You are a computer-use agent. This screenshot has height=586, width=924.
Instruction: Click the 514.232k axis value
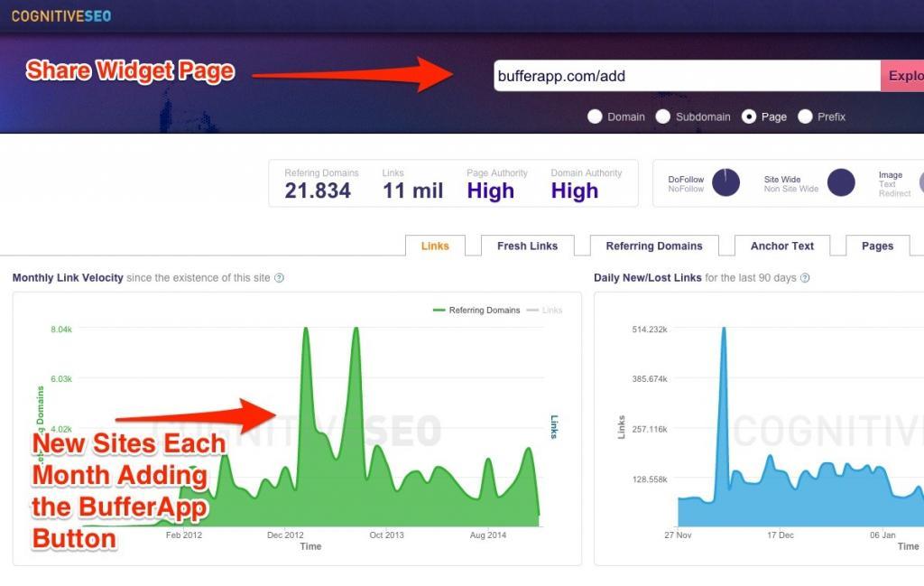click(650, 329)
